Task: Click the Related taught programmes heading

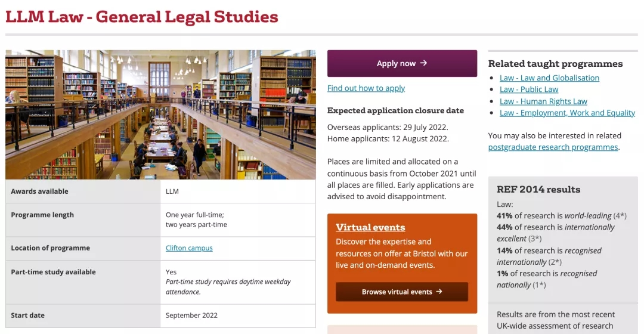Action: 555,64
